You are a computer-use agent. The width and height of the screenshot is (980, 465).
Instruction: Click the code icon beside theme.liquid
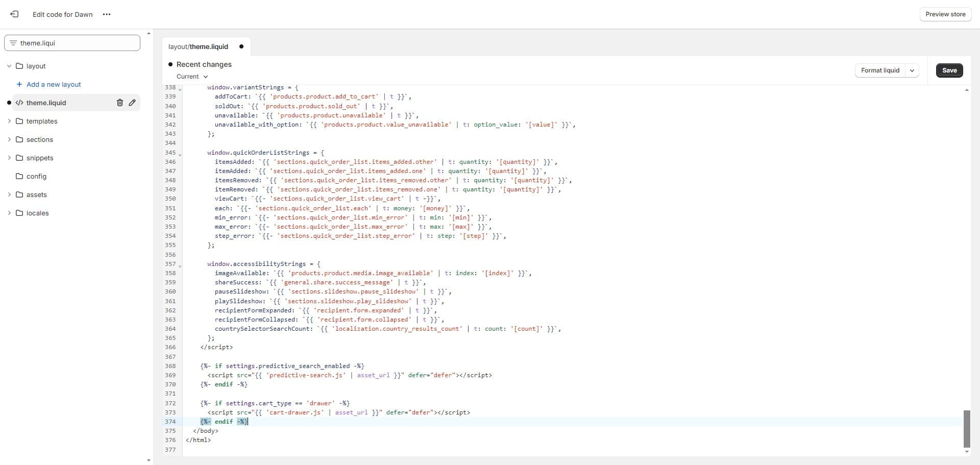19,103
